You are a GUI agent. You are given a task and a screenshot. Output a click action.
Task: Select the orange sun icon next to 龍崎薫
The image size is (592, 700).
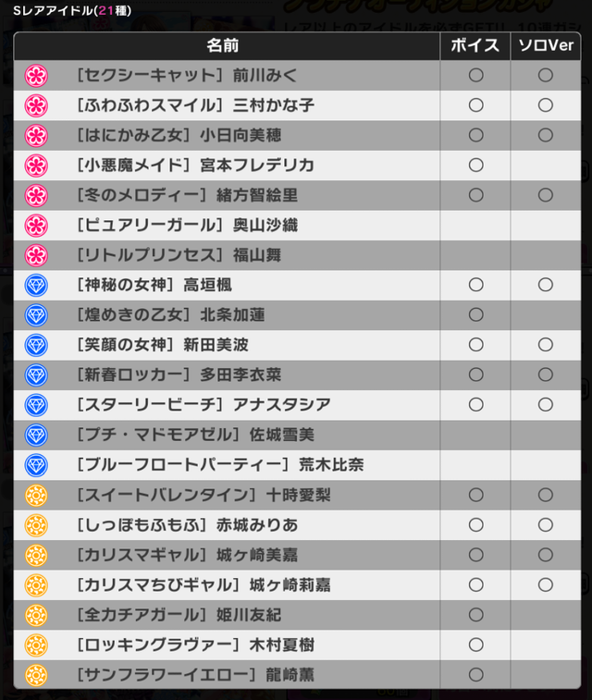pos(36,674)
